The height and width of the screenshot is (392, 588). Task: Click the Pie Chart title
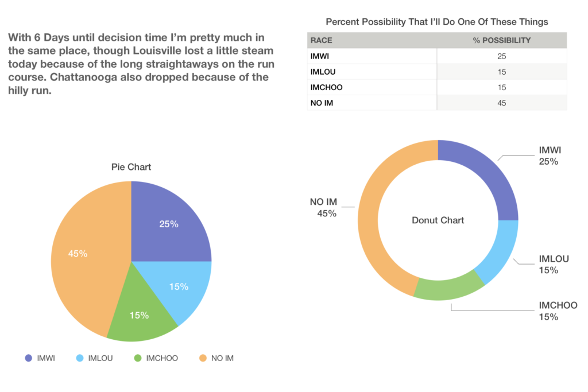131,167
